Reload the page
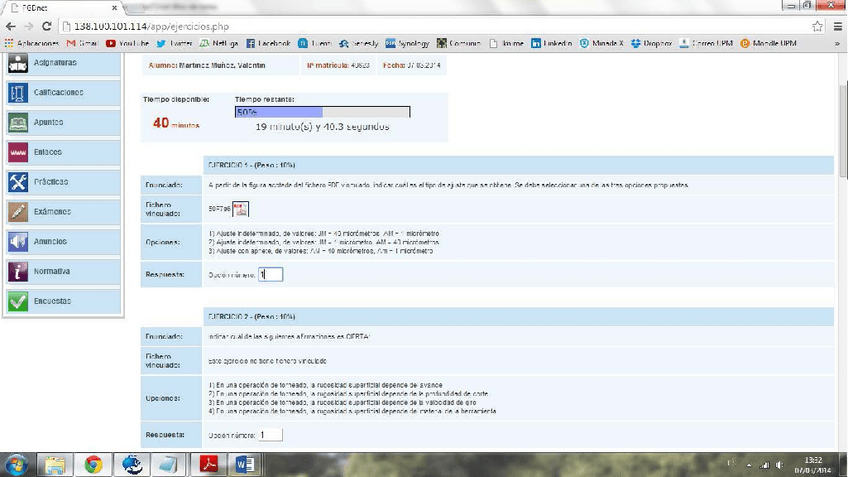Screen dimensions: 848x477 [x=47, y=26]
